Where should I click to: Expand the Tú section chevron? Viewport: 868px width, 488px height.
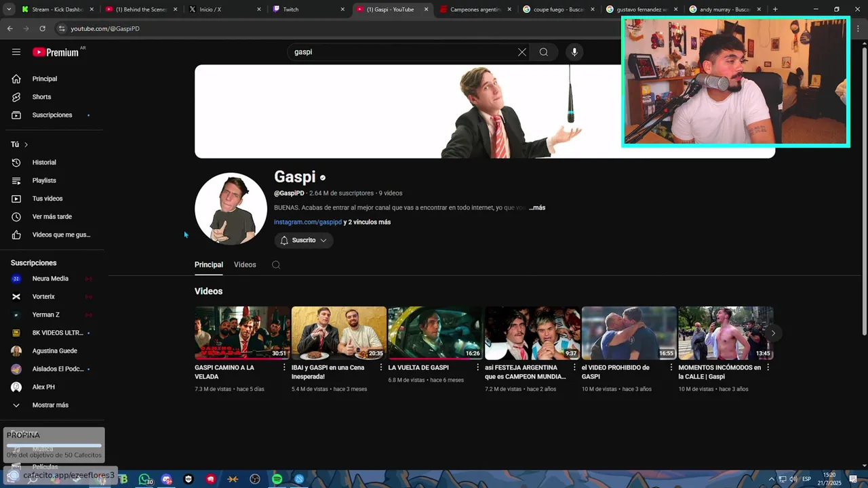pyautogui.click(x=26, y=144)
